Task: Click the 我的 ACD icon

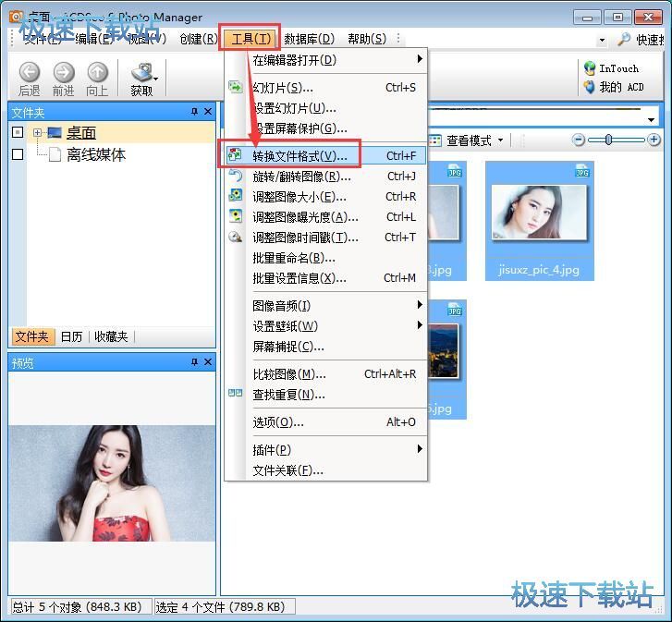Action: 590,87
